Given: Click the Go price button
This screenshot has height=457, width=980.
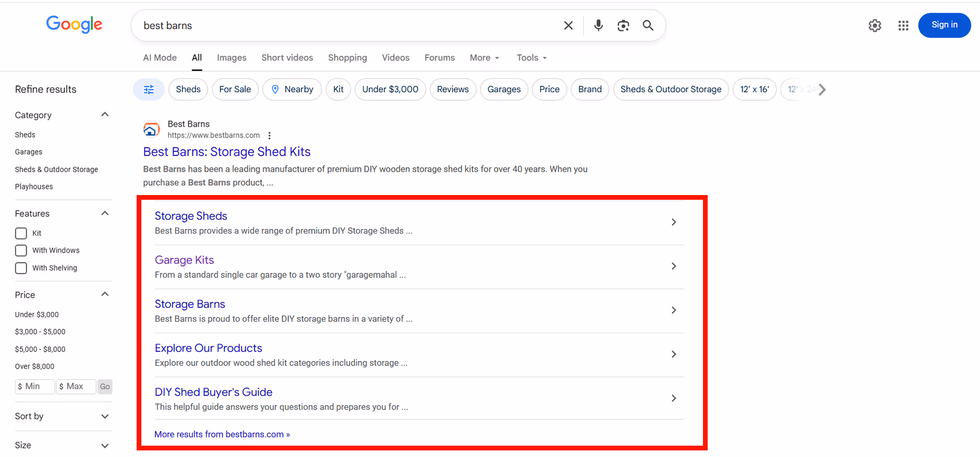Looking at the screenshot, I should coord(105,387).
